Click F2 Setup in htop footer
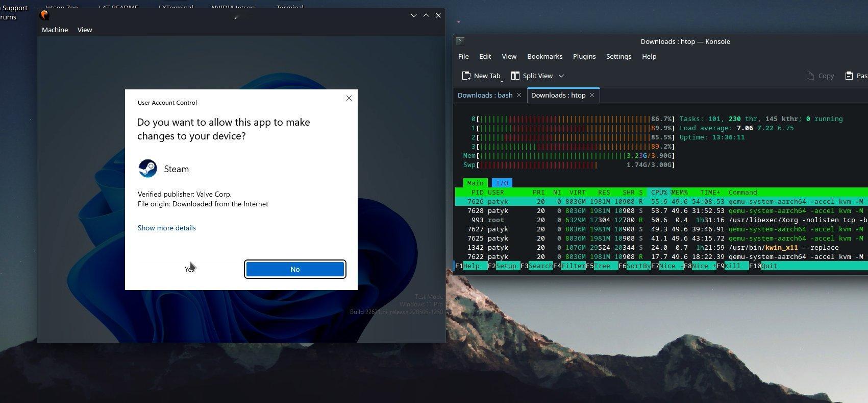The height and width of the screenshot is (403, 868). tap(504, 266)
